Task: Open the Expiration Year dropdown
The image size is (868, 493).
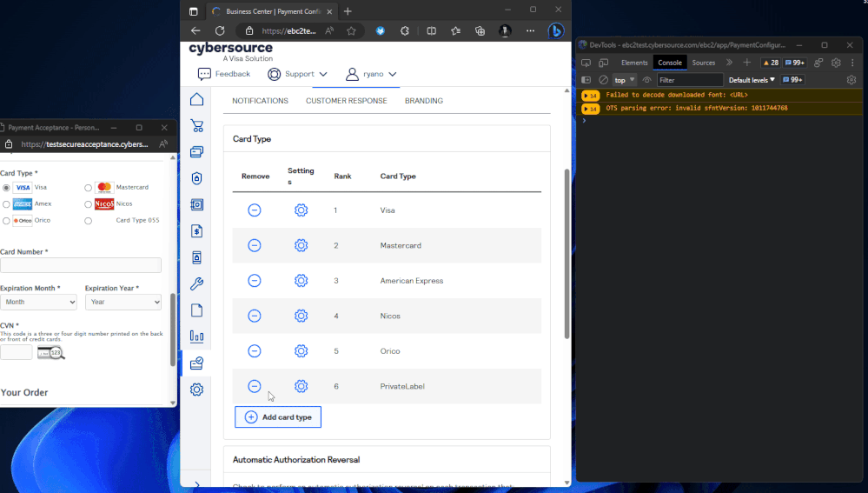Action: coord(123,302)
